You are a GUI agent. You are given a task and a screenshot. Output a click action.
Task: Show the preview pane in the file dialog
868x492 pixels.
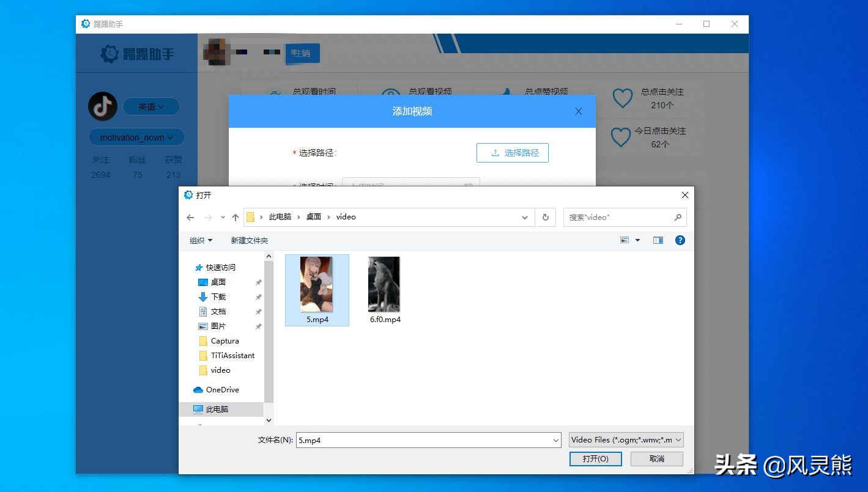[658, 240]
